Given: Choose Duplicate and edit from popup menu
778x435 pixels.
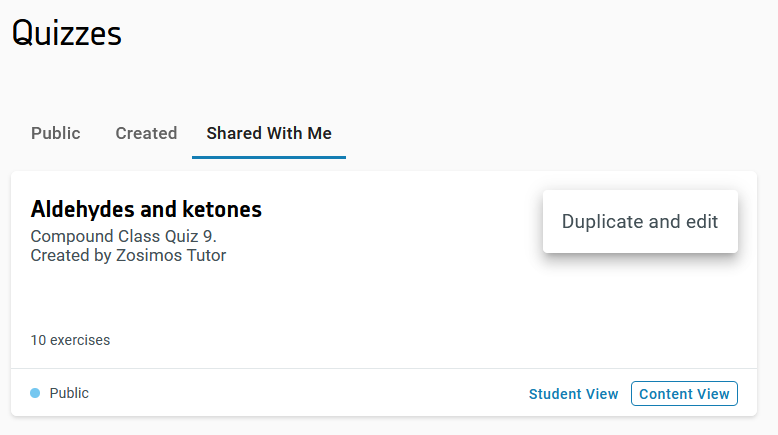Looking at the screenshot, I should [640, 222].
